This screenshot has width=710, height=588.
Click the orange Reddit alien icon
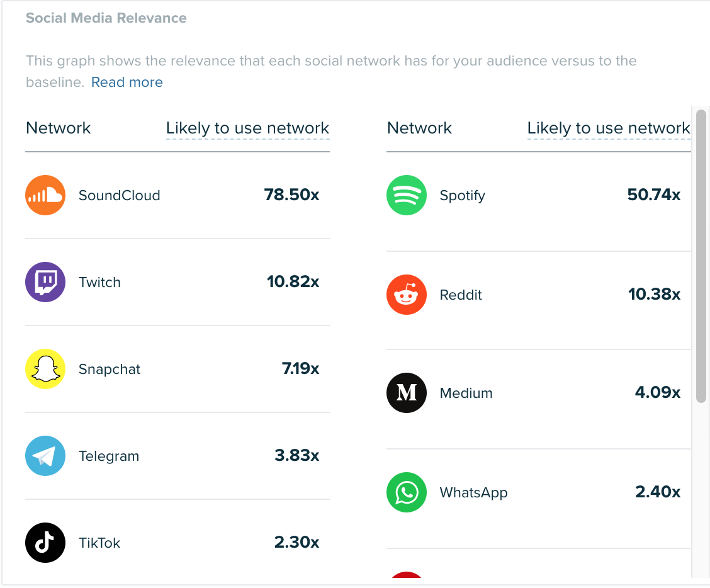pyautogui.click(x=407, y=295)
